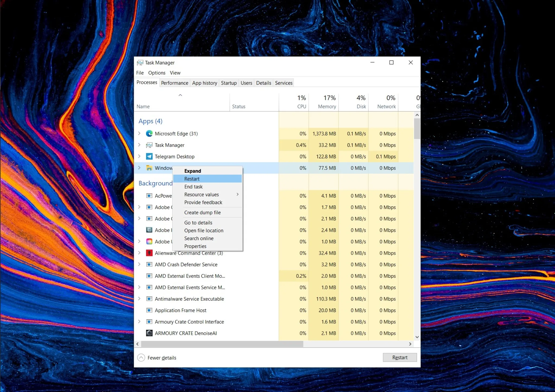
Task: Open the Resource values submenu
Action: (x=201, y=194)
